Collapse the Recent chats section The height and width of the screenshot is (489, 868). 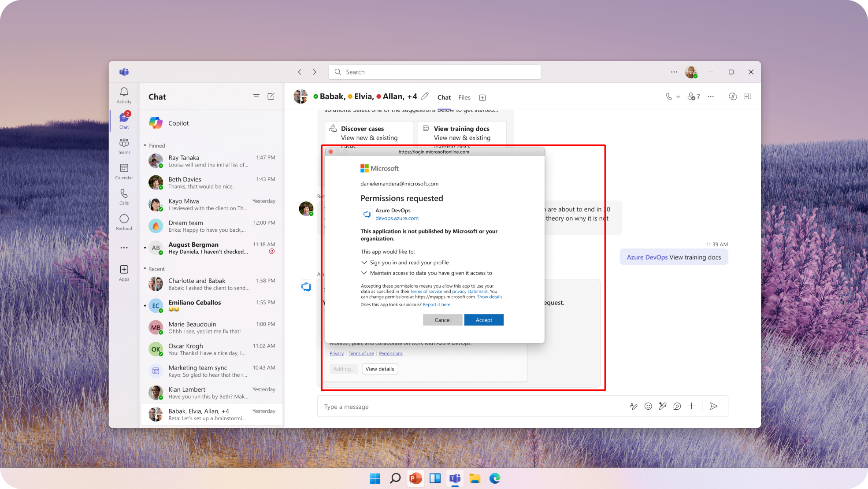pos(145,269)
